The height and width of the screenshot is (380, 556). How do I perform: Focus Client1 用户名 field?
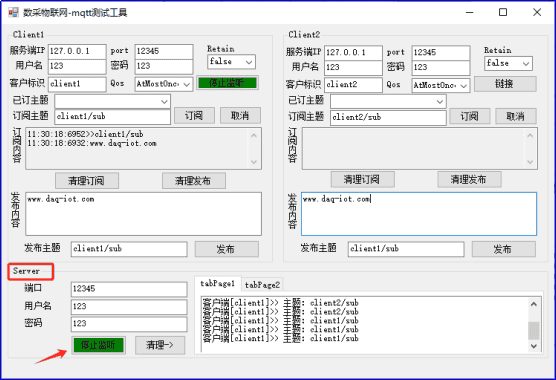tap(77, 66)
